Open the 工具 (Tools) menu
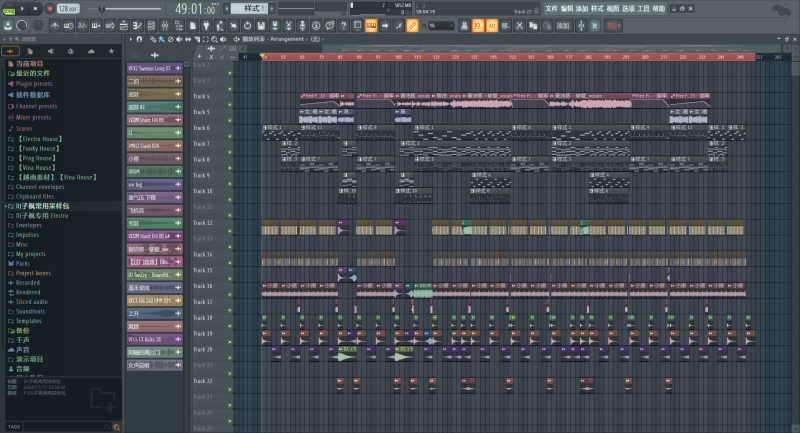800x433 pixels. point(643,7)
